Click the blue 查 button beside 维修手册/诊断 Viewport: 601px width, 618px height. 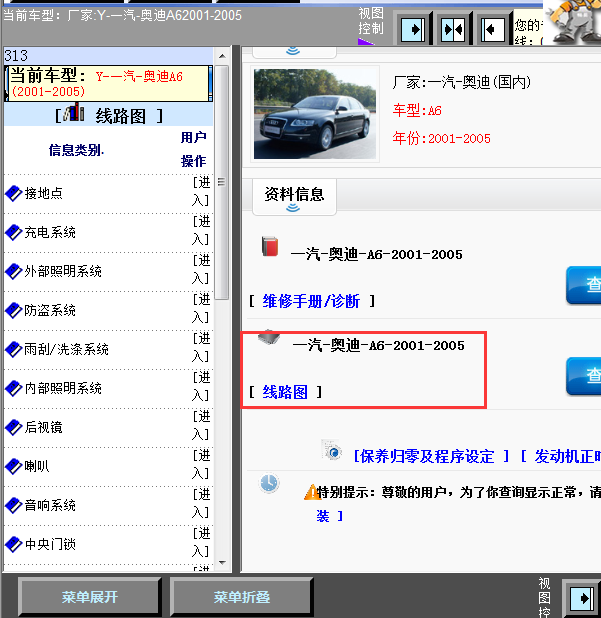coord(584,285)
